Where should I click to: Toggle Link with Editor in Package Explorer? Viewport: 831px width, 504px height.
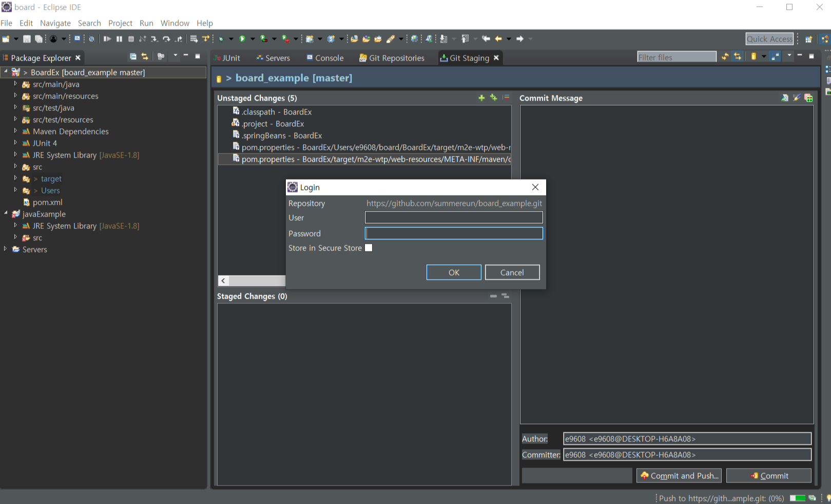pyautogui.click(x=145, y=56)
